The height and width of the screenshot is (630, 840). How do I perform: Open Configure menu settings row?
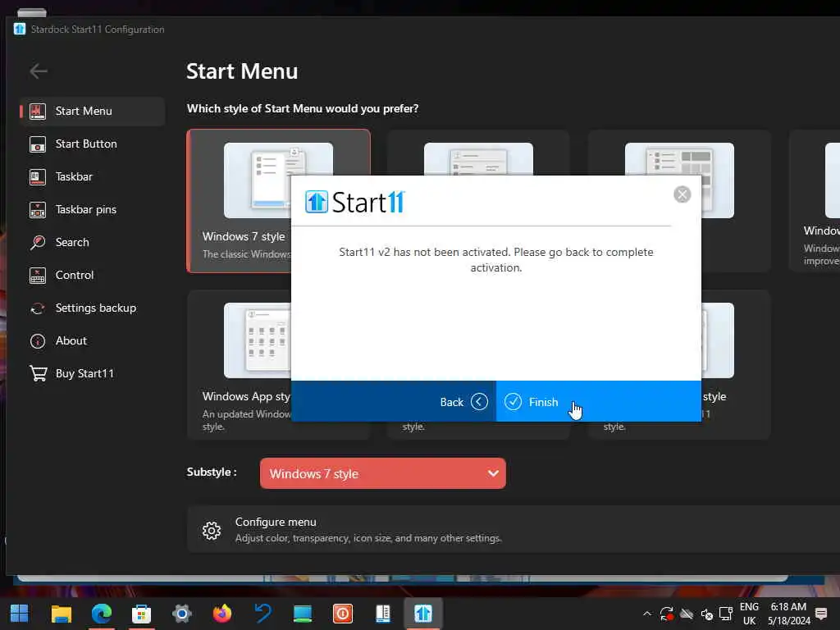(514, 529)
